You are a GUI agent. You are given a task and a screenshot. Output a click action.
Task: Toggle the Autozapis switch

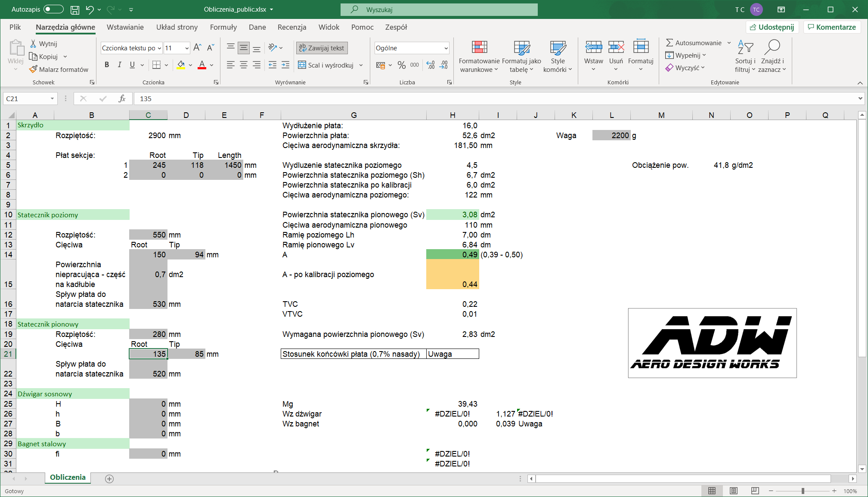tap(53, 9)
